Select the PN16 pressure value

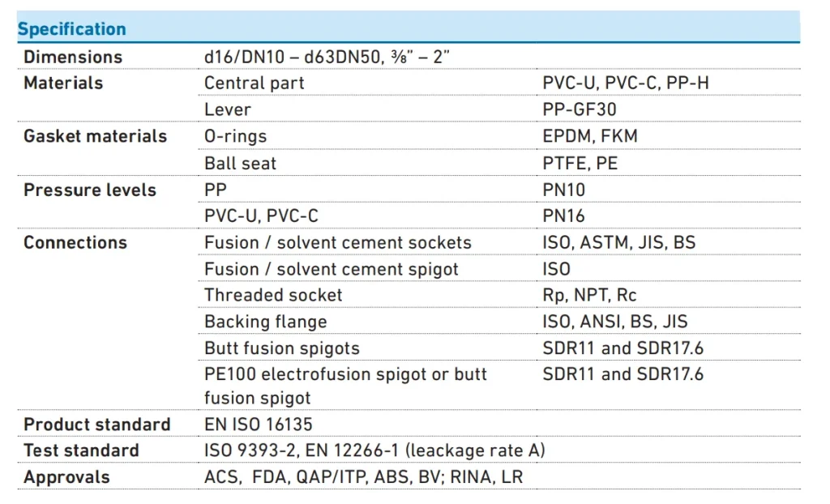[x=564, y=216]
